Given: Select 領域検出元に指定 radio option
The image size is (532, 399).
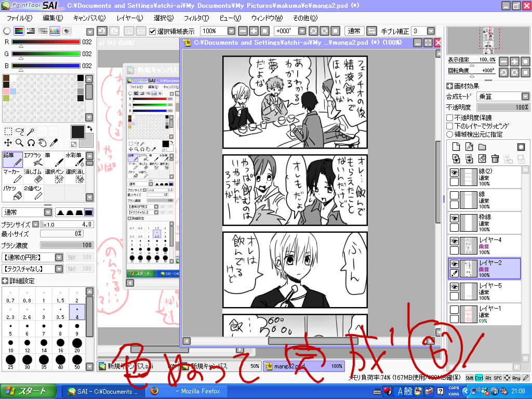Looking at the screenshot, I should click(449, 135).
